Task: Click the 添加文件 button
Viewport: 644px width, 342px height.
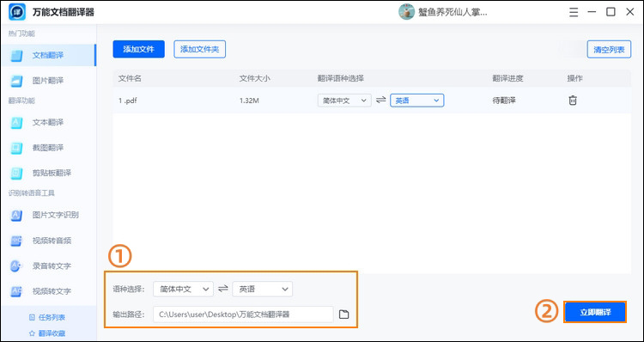Action: (139, 49)
